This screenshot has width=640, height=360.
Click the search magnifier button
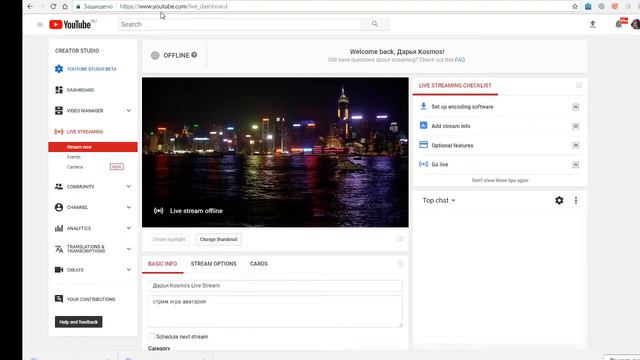(x=375, y=24)
